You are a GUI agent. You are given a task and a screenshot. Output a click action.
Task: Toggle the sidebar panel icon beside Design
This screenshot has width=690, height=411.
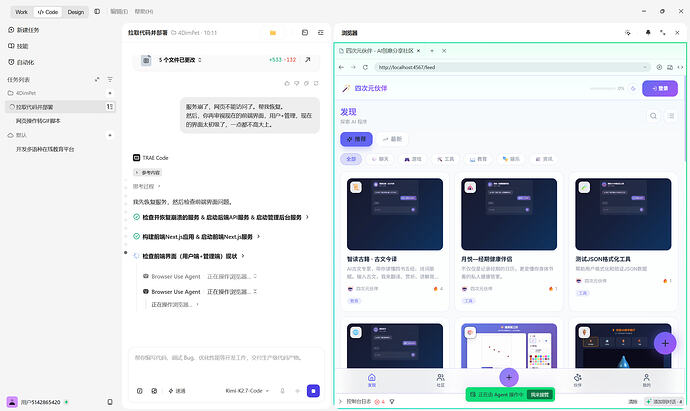[x=97, y=11]
